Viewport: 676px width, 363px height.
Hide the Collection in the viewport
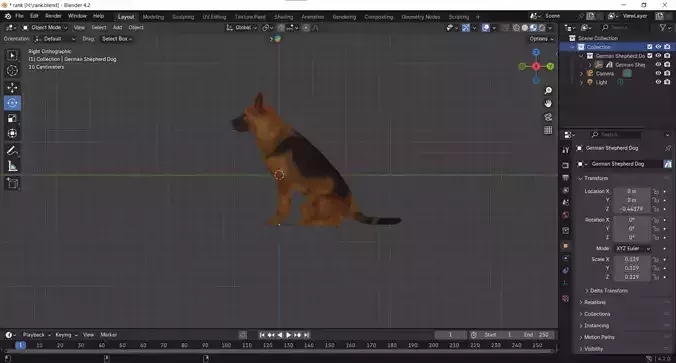(658, 47)
